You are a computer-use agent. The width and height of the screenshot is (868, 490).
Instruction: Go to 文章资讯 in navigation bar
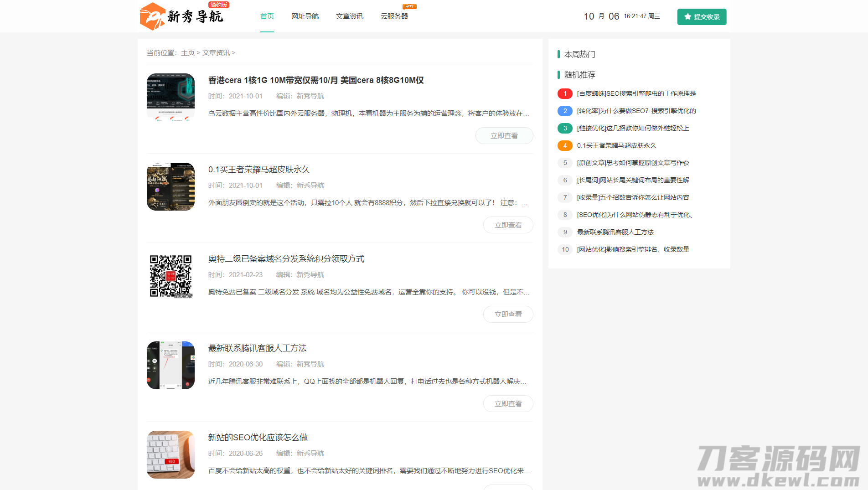pyautogui.click(x=350, y=16)
